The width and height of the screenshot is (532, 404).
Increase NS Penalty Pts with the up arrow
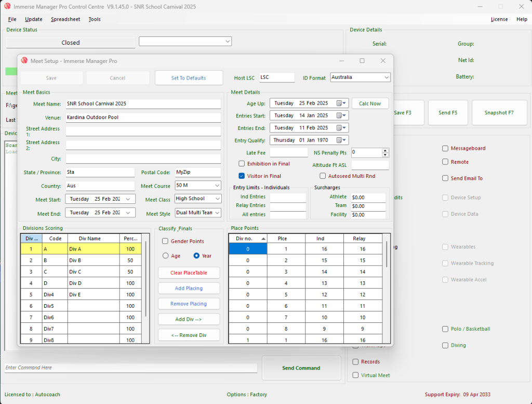(385, 151)
